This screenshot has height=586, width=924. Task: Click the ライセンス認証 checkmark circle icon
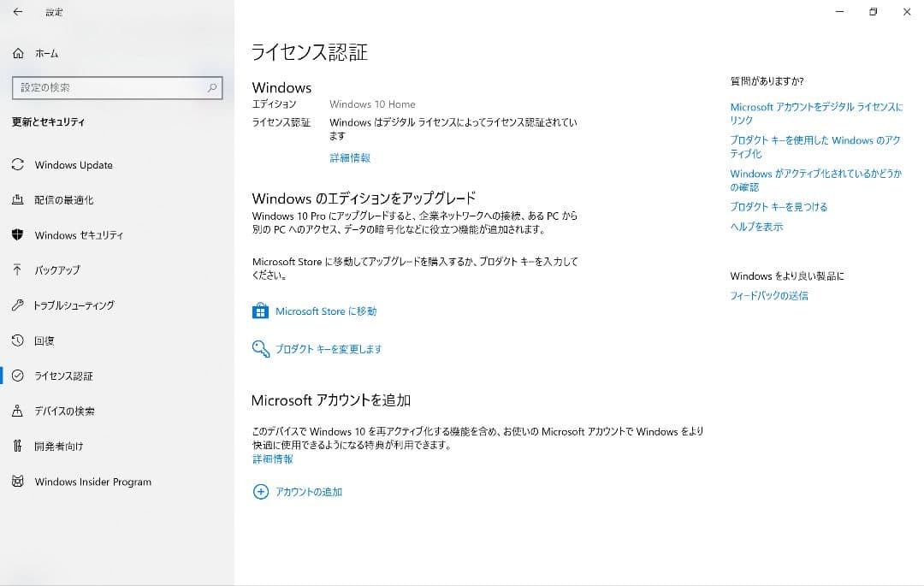(x=18, y=376)
